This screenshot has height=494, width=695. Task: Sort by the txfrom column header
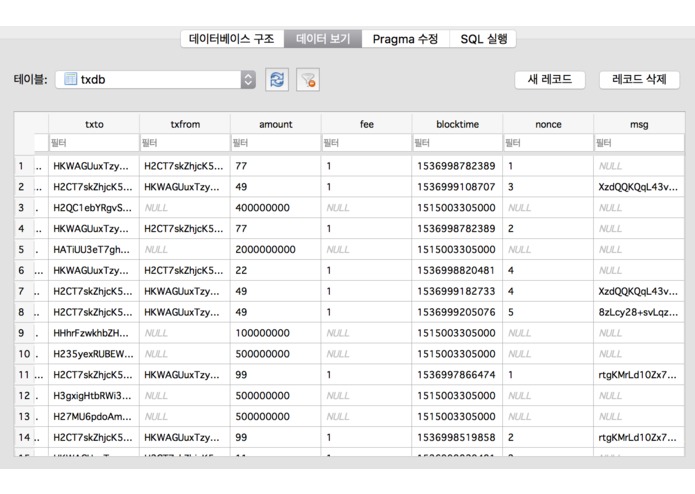pos(185,124)
